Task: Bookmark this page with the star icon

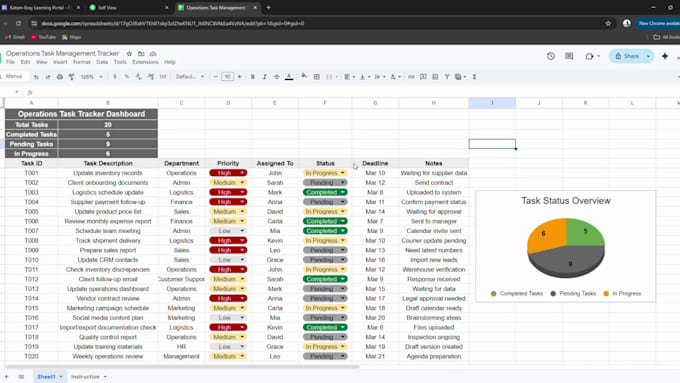Action: 608,23
